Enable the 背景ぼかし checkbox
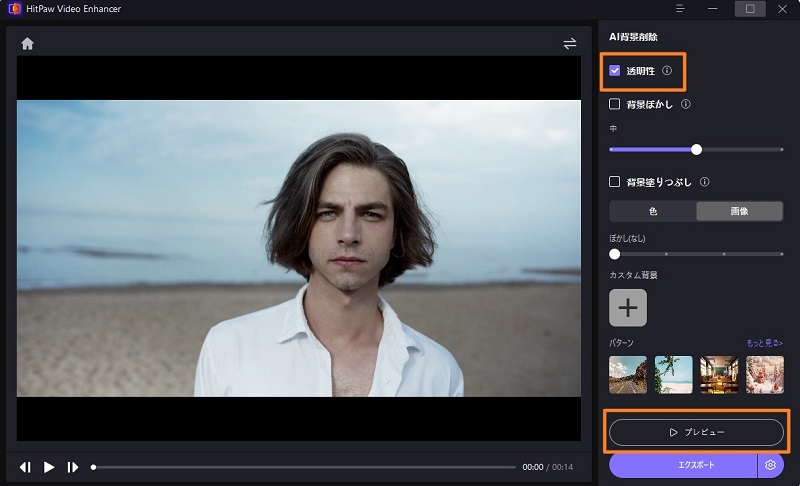800x486 pixels. click(615, 104)
